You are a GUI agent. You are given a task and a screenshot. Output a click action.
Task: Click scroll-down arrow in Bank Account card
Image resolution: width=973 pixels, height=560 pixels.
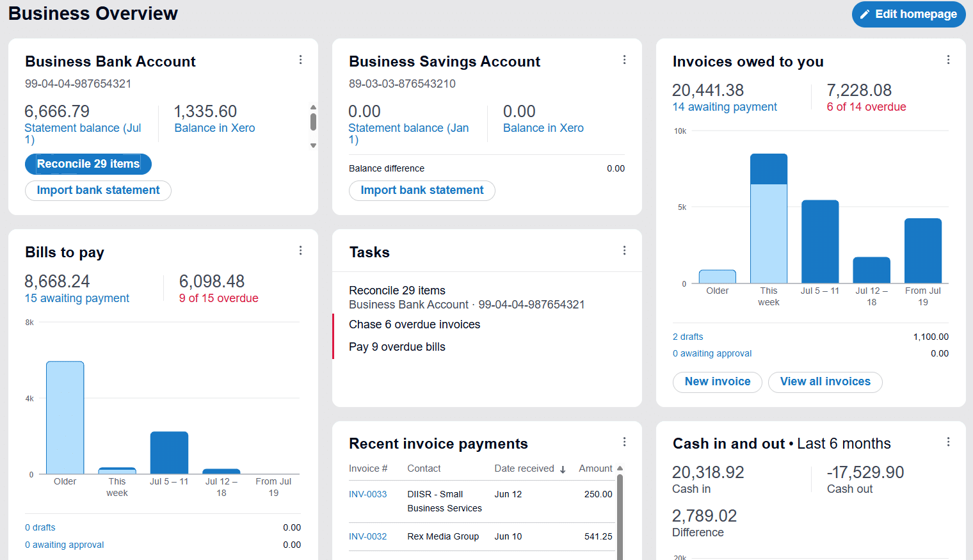[313, 145]
